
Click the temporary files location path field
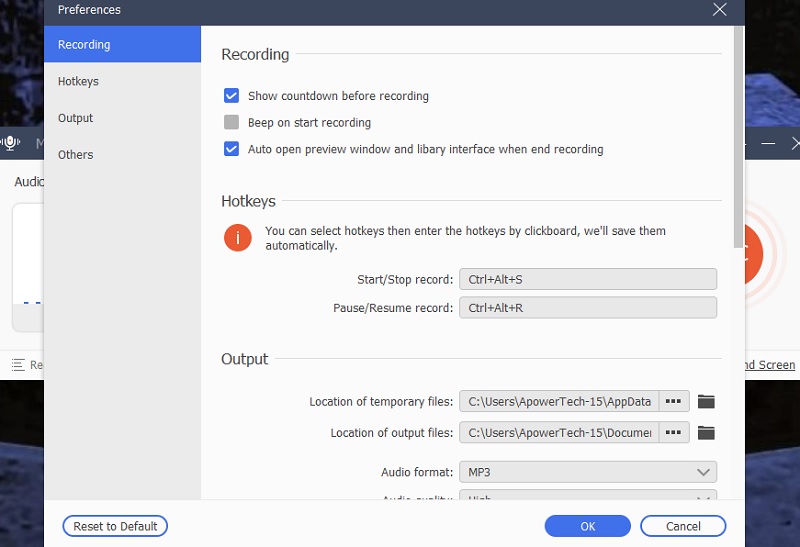[559, 402]
